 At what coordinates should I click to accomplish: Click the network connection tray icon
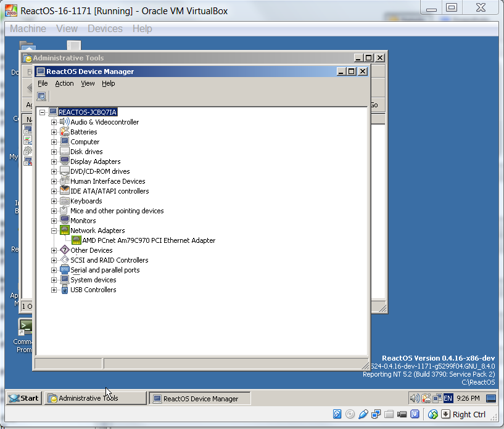[x=437, y=399]
